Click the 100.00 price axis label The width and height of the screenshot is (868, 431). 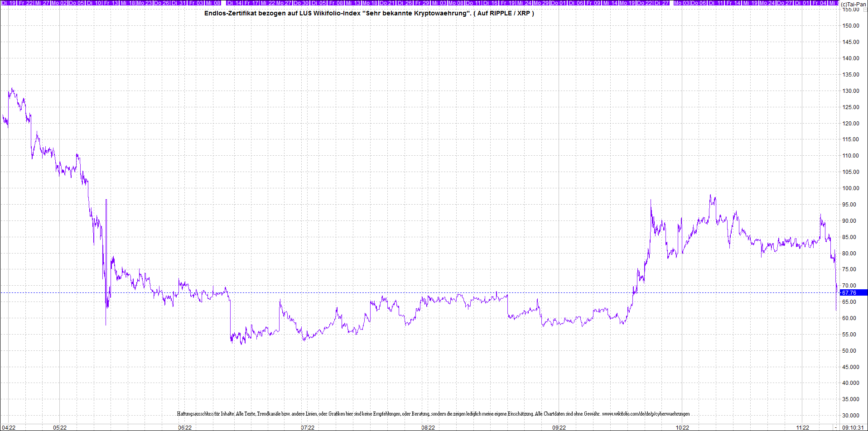850,188
